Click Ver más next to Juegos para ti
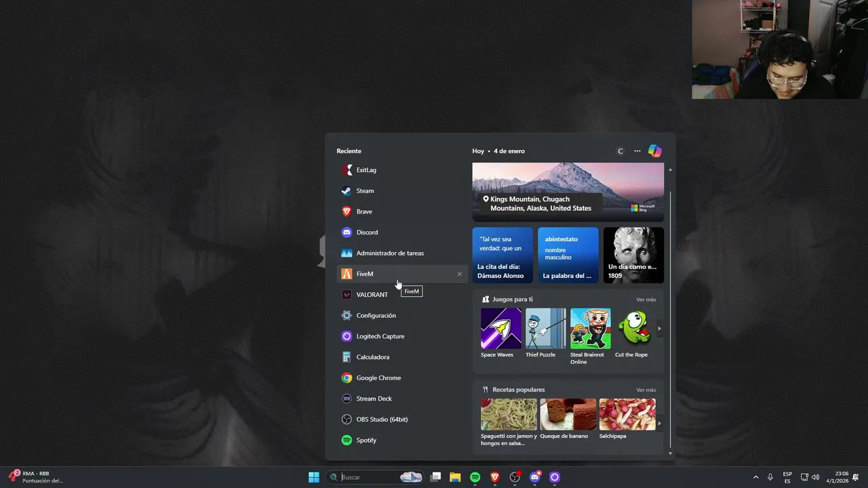Image resolution: width=868 pixels, height=488 pixels. click(646, 300)
